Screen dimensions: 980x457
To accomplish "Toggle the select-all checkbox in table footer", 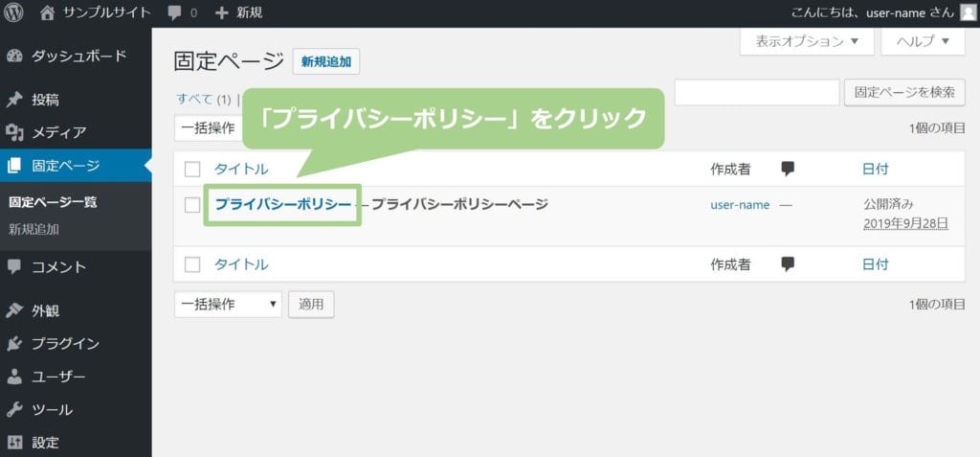I will pos(192,264).
